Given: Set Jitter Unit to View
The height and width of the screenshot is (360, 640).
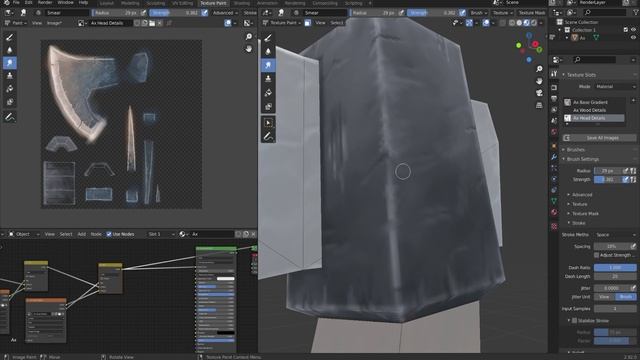Looking at the screenshot, I should coord(604,297).
